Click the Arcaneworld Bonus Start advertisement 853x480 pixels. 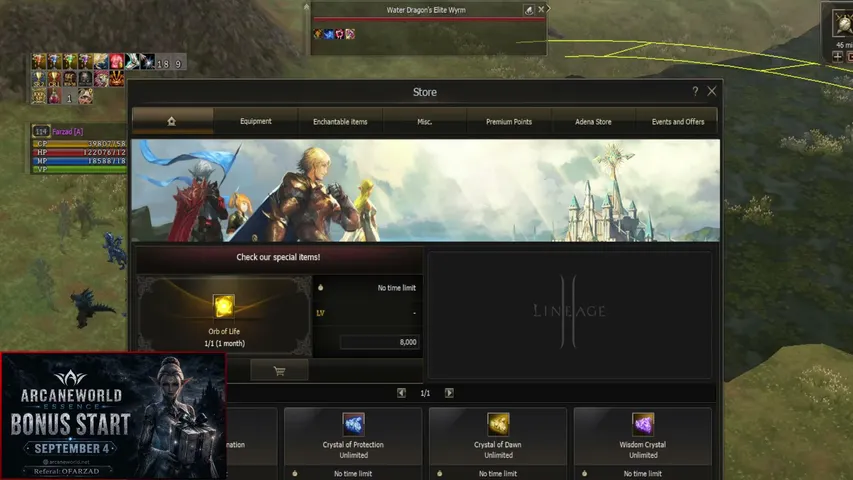[113, 416]
